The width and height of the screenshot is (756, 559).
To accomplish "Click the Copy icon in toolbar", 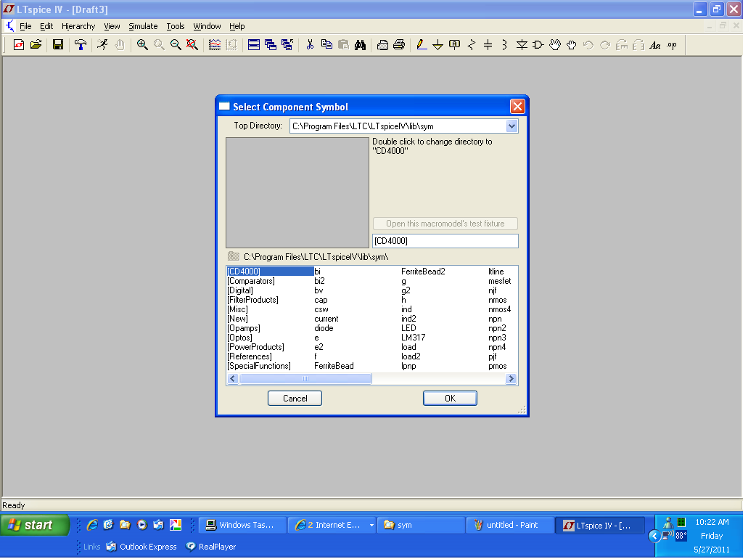I will [x=326, y=45].
